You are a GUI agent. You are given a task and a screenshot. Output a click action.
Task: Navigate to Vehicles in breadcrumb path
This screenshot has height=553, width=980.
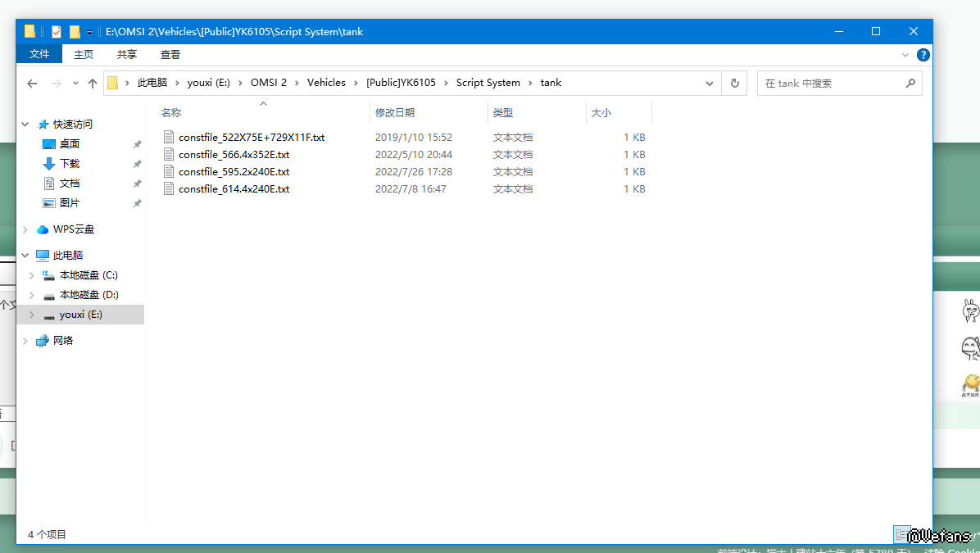pos(326,83)
